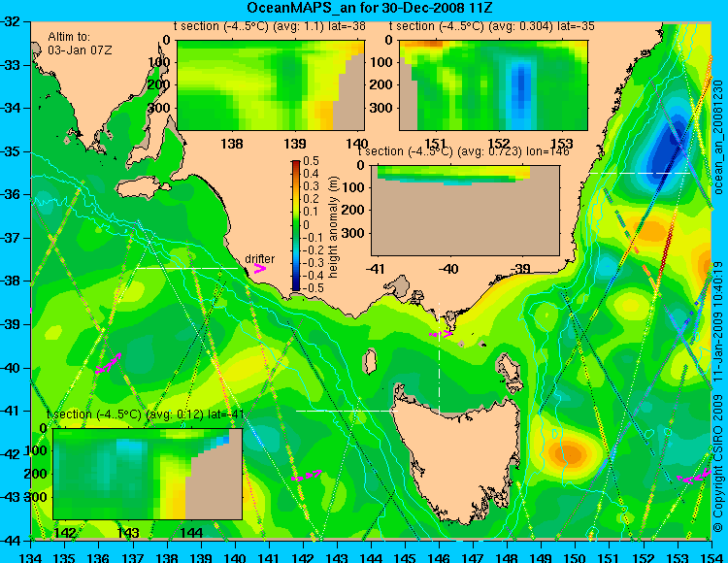728x563 pixels.
Task: Click Flinders Island northeast of Tasmania
Action: pos(509,367)
